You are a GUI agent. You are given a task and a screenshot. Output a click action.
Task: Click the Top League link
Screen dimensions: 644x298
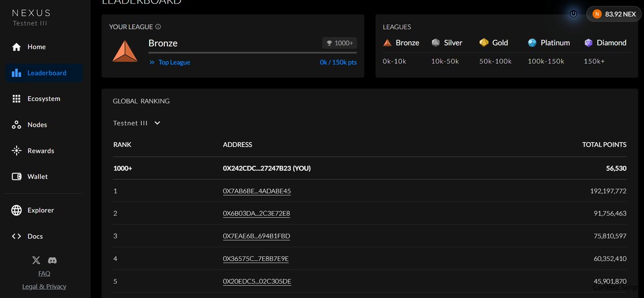coord(174,62)
